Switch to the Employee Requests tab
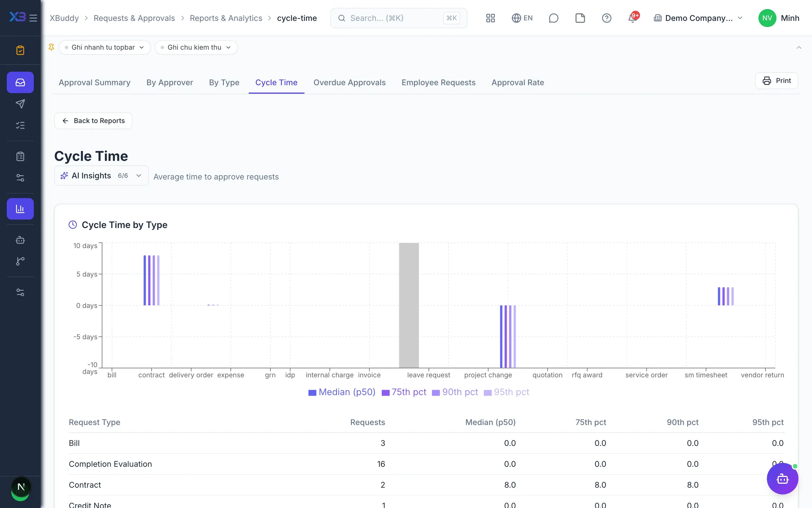Image resolution: width=812 pixels, height=508 pixels. click(x=438, y=82)
